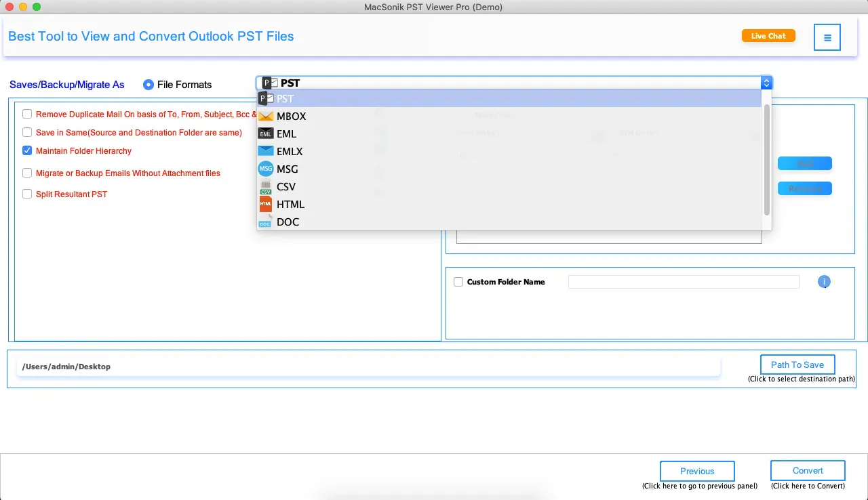
Task: Click Path To Save button
Action: [797, 364]
